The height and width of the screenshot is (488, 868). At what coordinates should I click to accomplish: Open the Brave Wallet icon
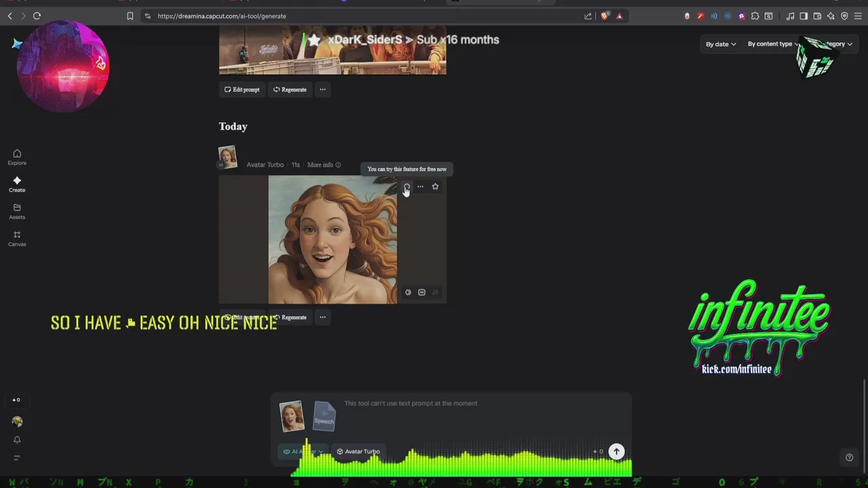click(817, 16)
